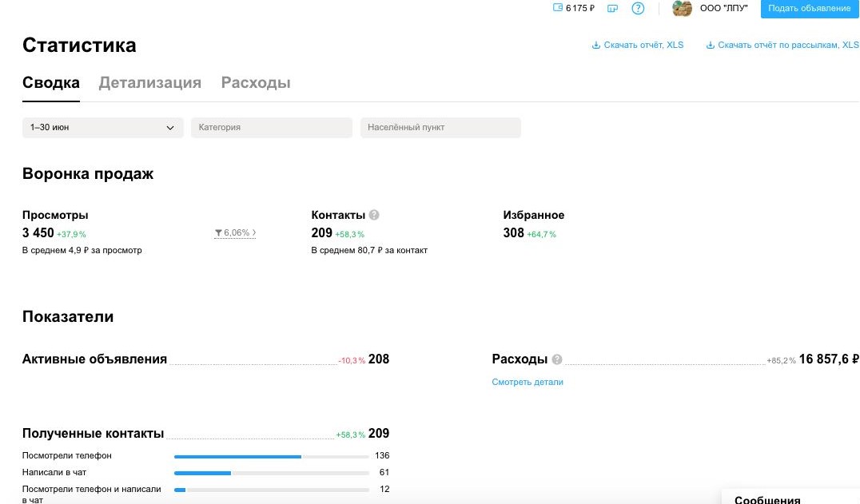Click the Населённый пункт field

click(440, 128)
